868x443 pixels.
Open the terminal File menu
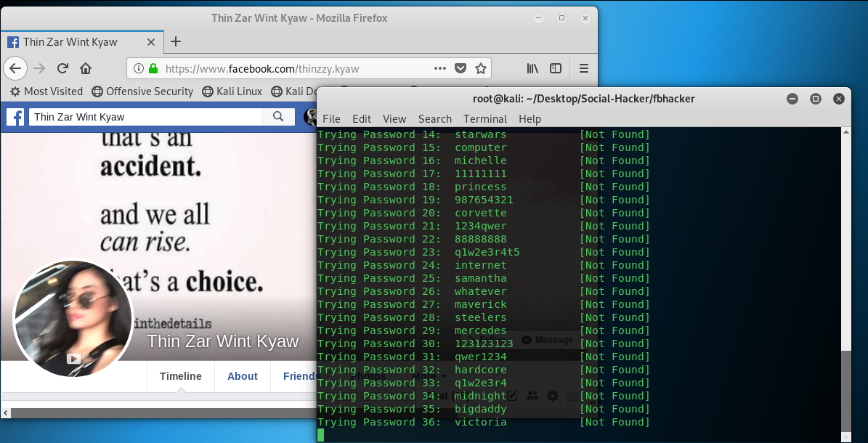(x=331, y=119)
